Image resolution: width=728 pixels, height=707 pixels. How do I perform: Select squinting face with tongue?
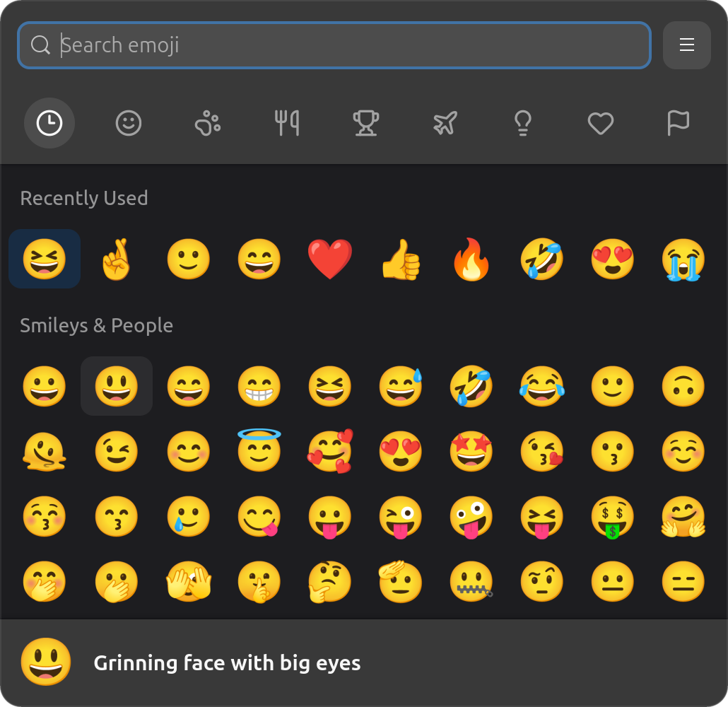[x=542, y=516]
